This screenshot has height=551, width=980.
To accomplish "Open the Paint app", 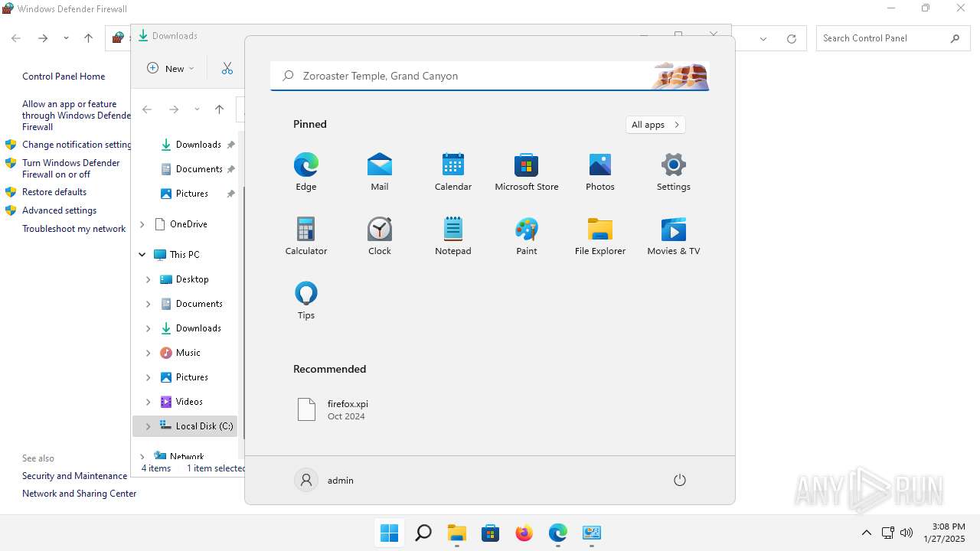I will (x=526, y=236).
